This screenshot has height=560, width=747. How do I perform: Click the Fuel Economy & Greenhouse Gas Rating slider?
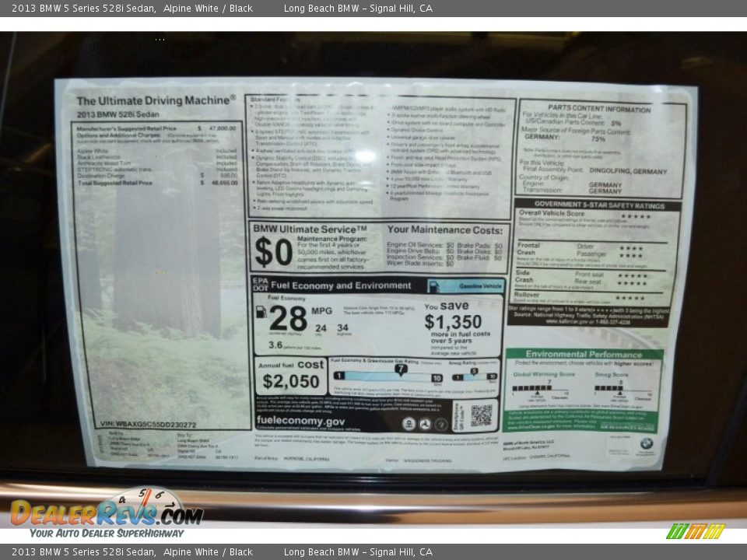pyautogui.click(x=388, y=376)
